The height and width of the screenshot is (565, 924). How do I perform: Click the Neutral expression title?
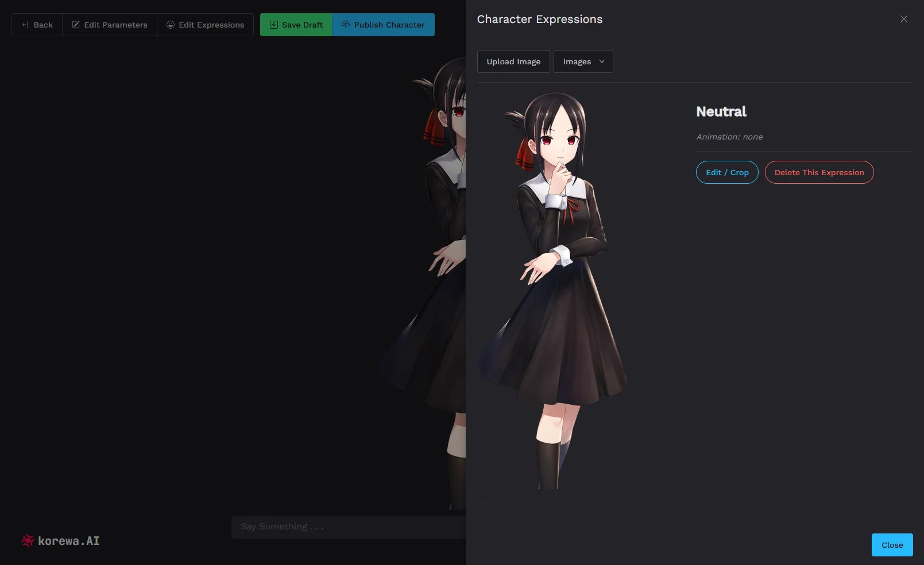pos(721,111)
